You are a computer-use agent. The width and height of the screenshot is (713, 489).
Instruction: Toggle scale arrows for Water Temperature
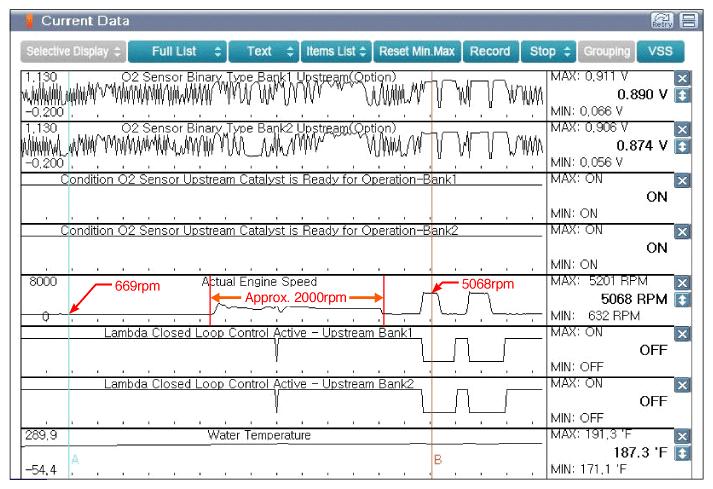point(683,454)
